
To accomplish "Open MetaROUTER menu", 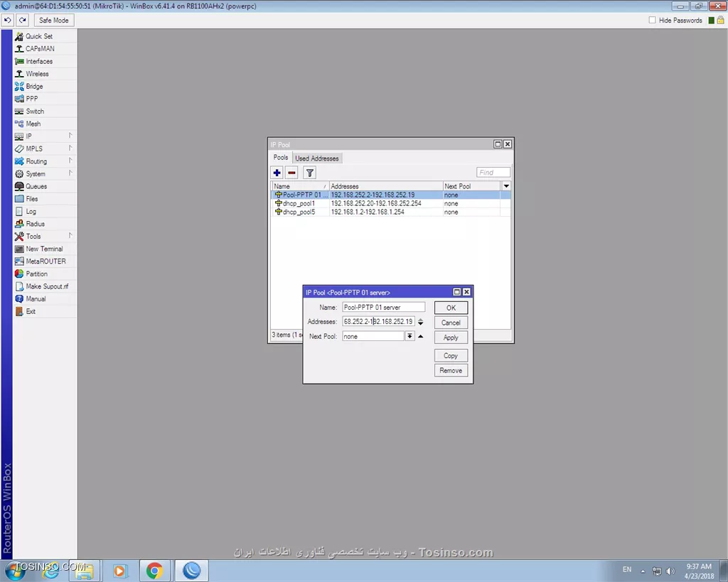I will pyautogui.click(x=45, y=262).
